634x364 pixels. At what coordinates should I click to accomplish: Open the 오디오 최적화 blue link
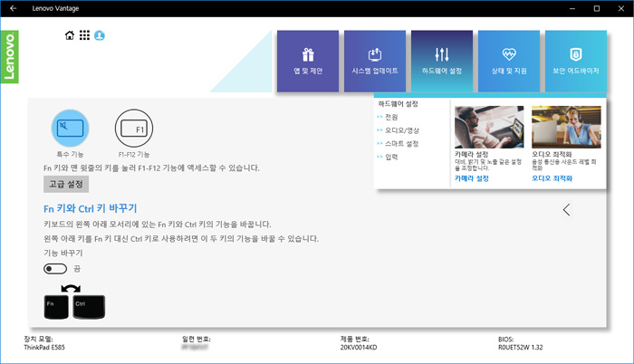(x=552, y=178)
